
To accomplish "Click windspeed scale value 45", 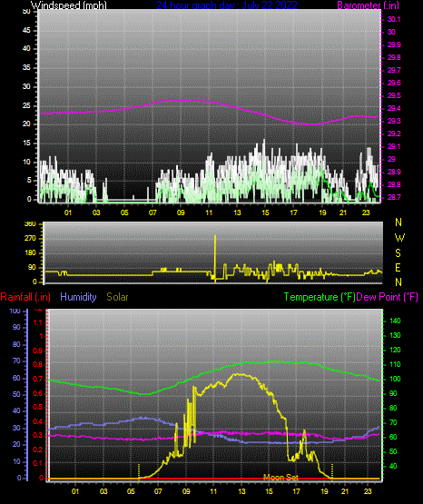I will pos(26,31).
